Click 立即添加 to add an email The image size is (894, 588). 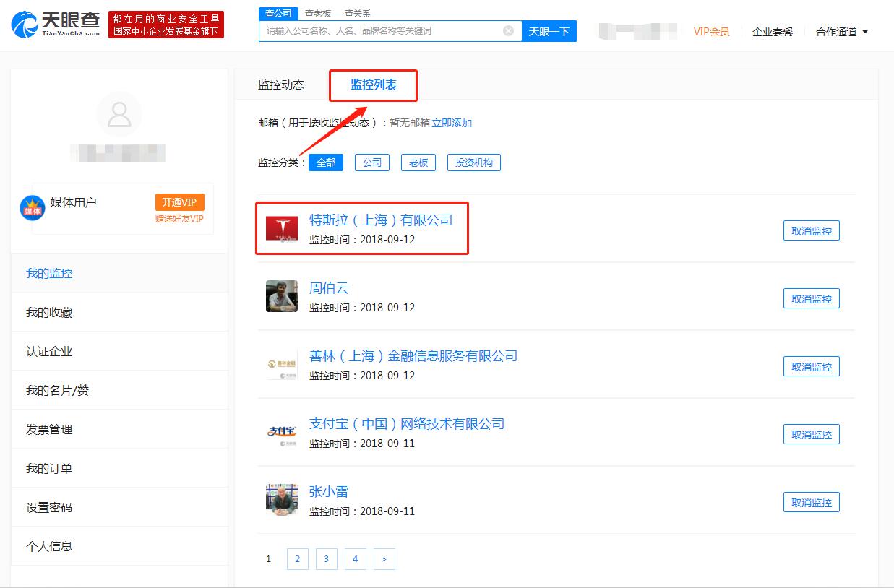pyautogui.click(x=452, y=123)
